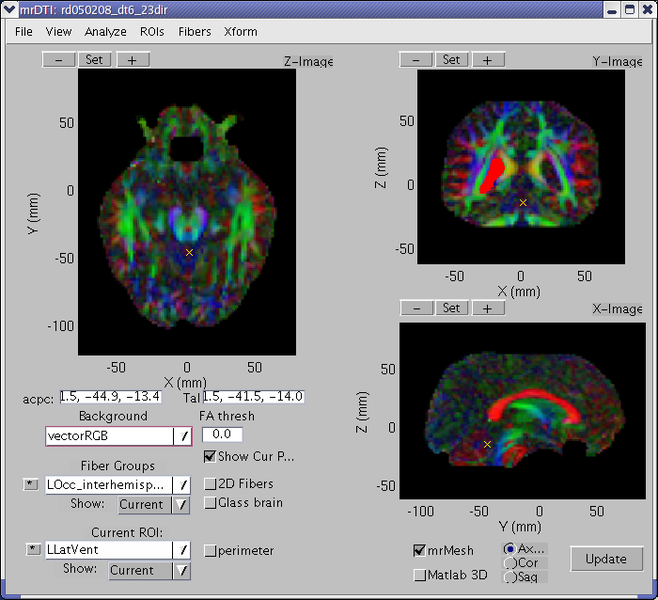The height and width of the screenshot is (600, 658).
Task: Enable Glass brain checkbox
Action: tap(210, 503)
